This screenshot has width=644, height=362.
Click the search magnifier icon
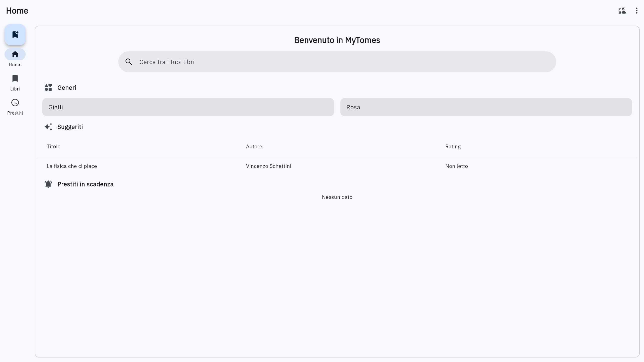point(129,62)
